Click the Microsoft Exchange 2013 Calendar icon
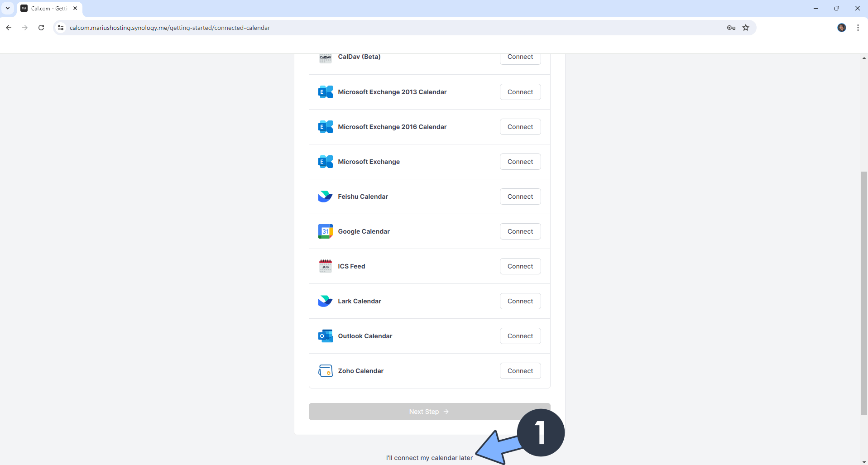Image resolution: width=868 pixels, height=465 pixels. tap(326, 92)
